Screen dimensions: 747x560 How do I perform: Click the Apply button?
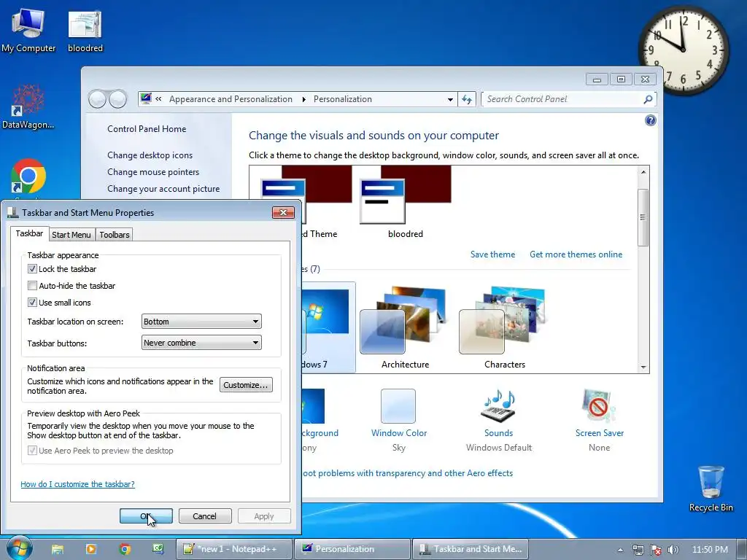click(x=264, y=516)
